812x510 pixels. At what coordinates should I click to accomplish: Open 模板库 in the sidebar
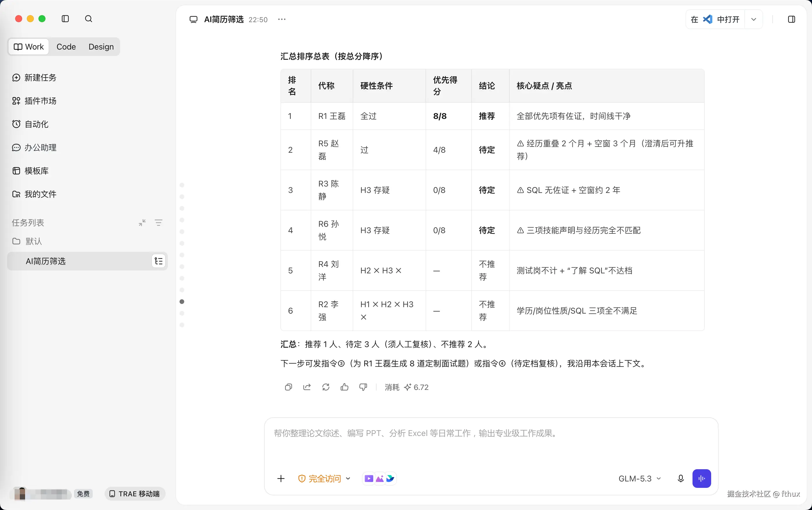[x=30, y=170]
